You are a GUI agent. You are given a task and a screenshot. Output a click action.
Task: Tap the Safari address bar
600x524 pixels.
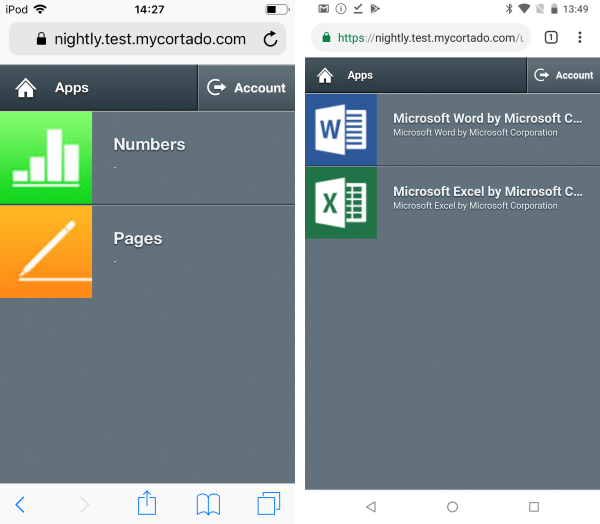147,39
